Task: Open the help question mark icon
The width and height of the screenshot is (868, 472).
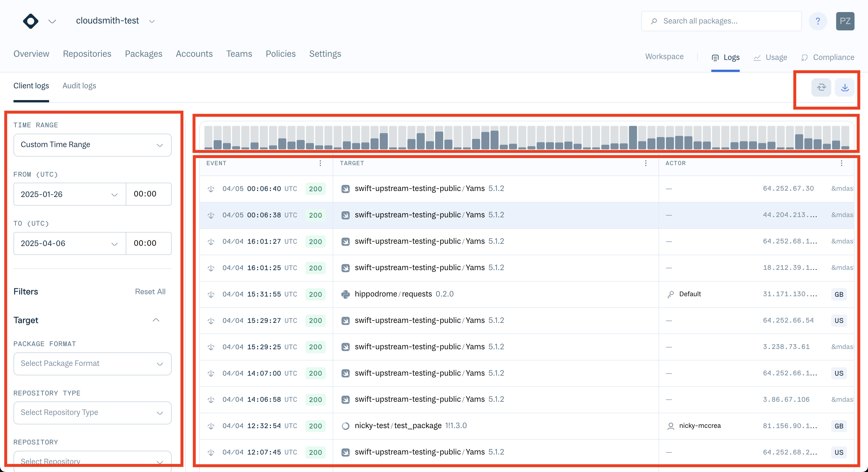Action: tap(818, 21)
